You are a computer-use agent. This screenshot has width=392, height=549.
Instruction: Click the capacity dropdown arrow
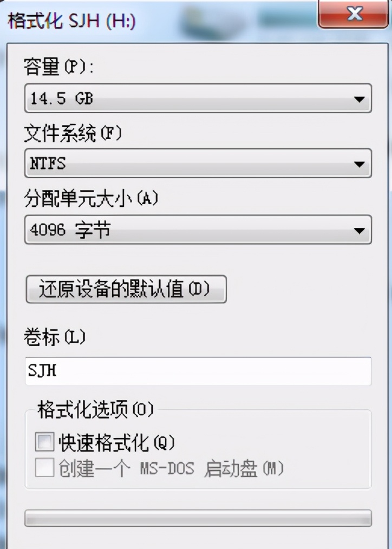(360, 99)
